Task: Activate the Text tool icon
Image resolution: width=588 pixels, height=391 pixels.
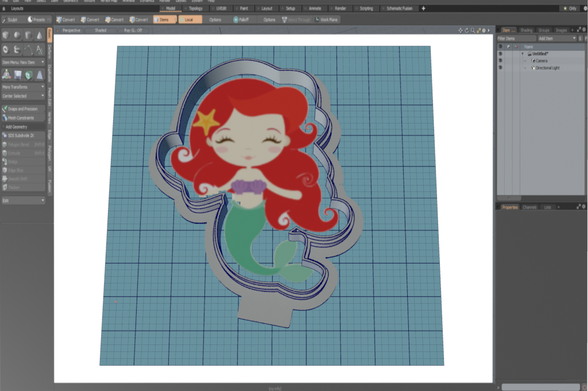Action: [x=39, y=49]
